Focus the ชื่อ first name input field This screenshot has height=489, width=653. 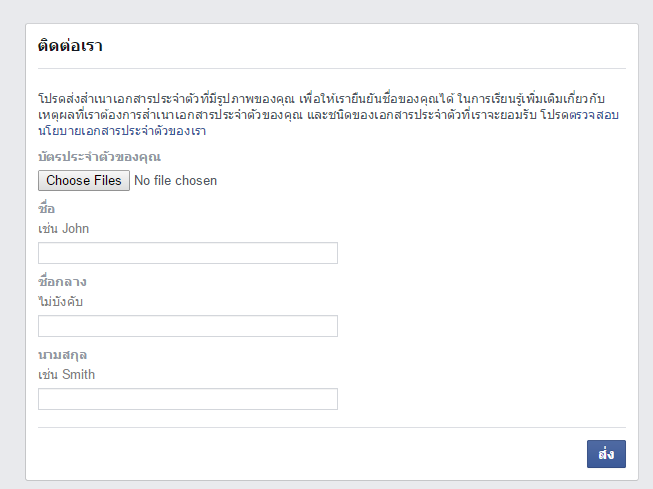(x=188, y=253)
